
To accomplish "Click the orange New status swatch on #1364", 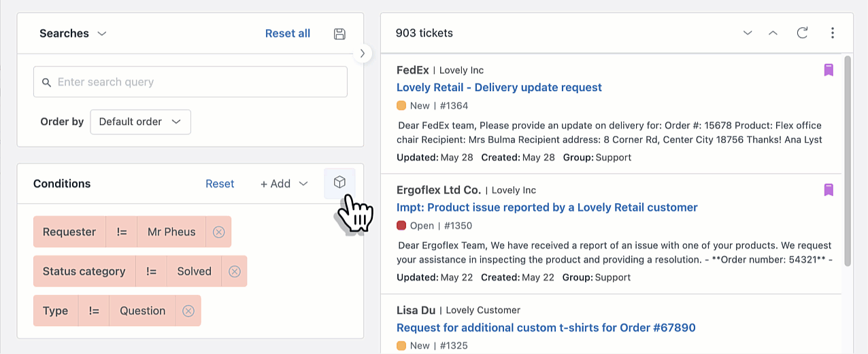I will click(401, 105).
